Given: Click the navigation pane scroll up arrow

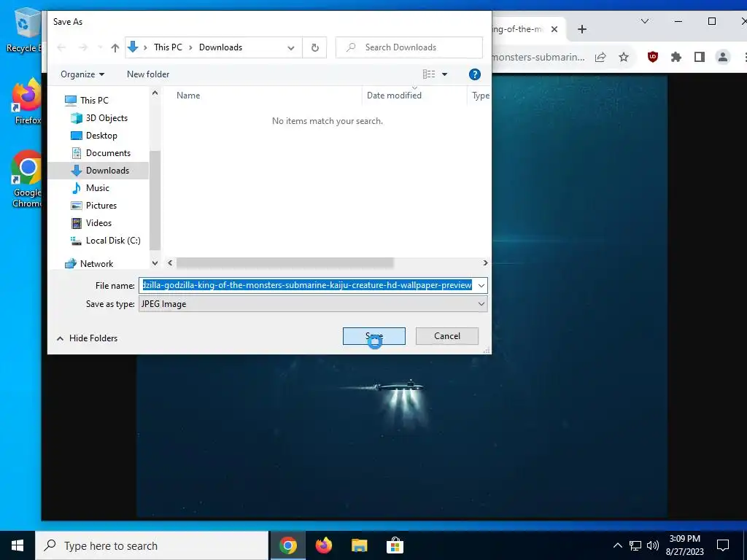Looking at the screenshot, I should tap(155, 93).
